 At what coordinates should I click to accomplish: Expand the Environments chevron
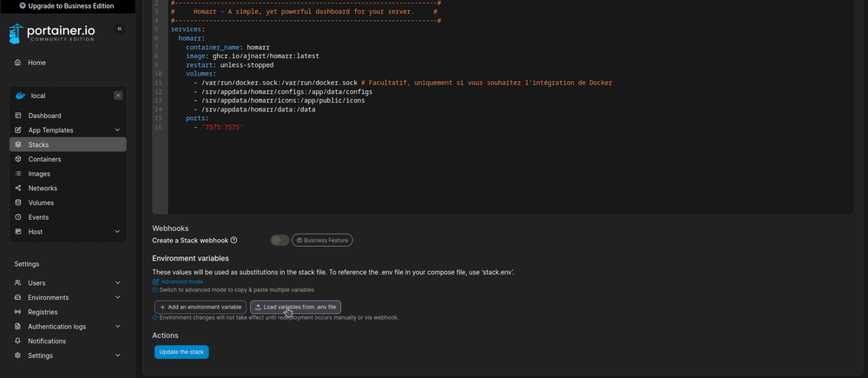(117, 297)
